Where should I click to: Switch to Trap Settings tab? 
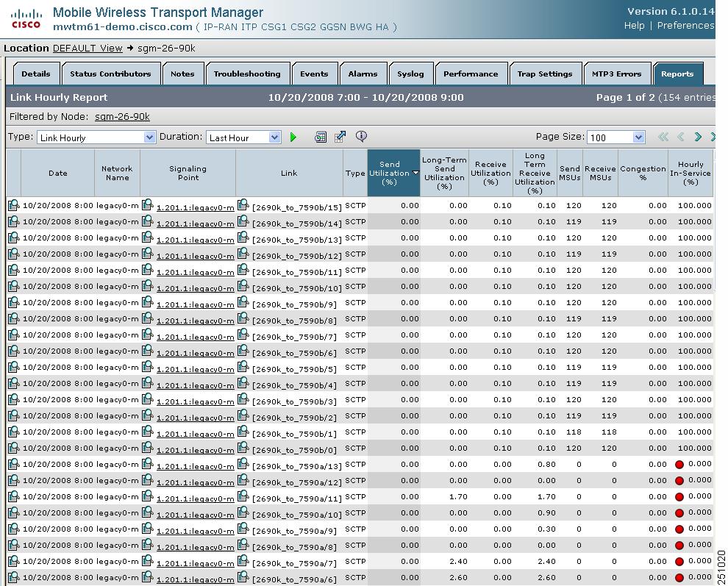(545, 74)
